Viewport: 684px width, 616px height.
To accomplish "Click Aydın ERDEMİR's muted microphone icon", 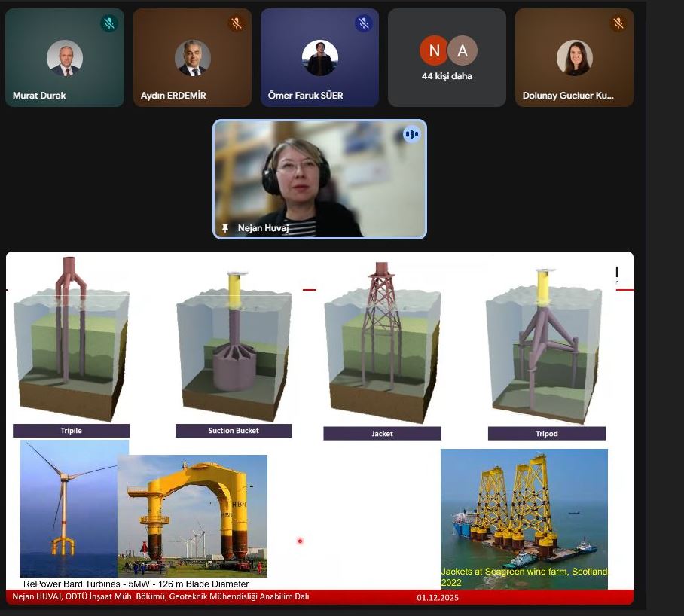I will [x=237, y=23].
